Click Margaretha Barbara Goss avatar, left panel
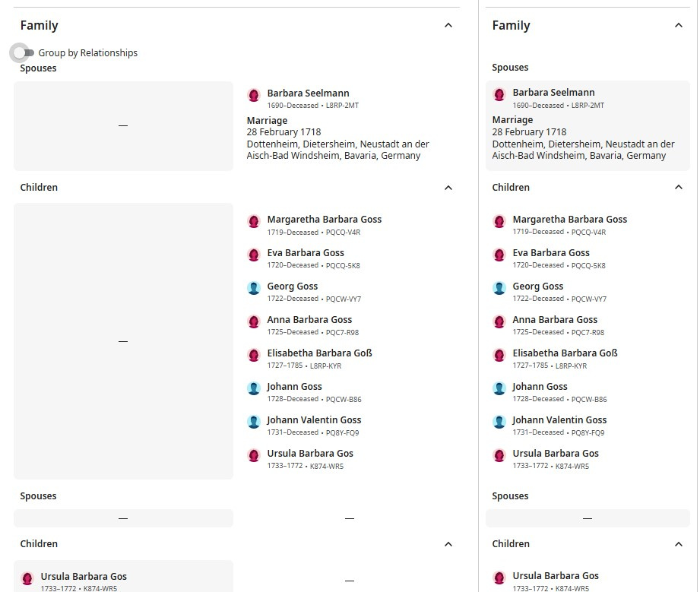700x592 pixels. (254, 221)
